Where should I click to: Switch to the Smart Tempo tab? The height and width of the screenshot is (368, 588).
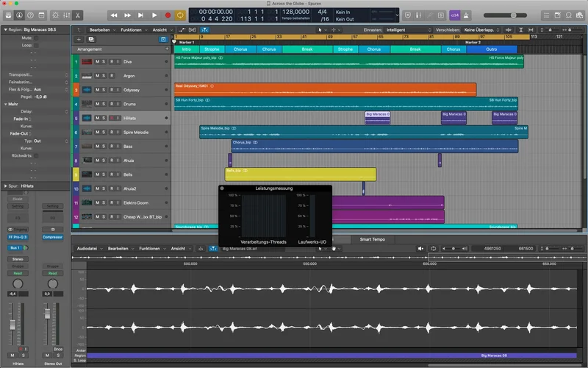[x=373, y=239]
